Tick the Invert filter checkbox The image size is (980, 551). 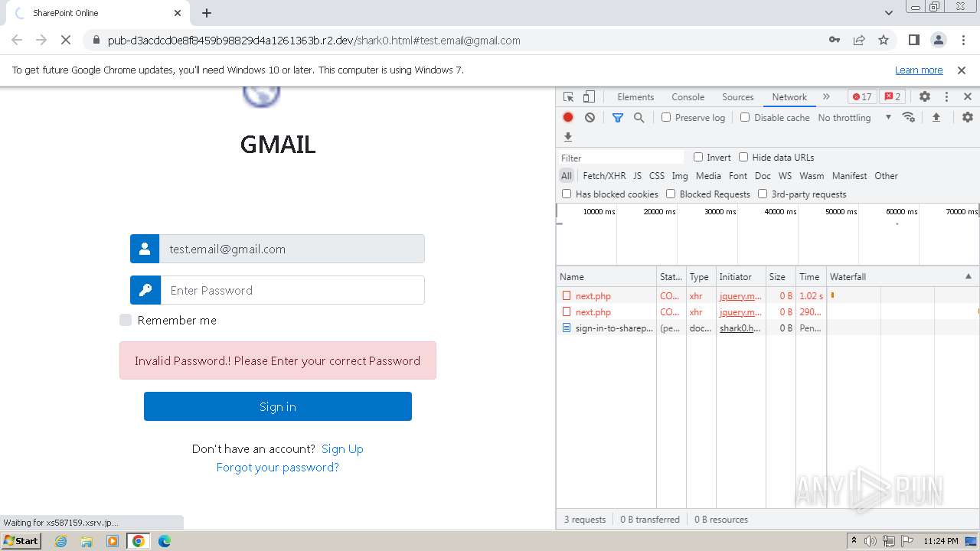click(x=698, y=158)
